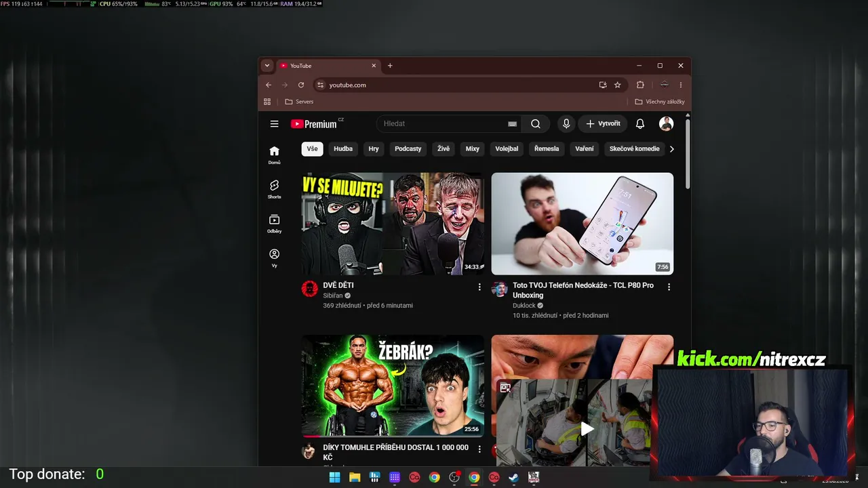Open more options for DÍKY TOMUHLE PŘÍBĚHU video
868x488 pixels.
pos(479,449)
